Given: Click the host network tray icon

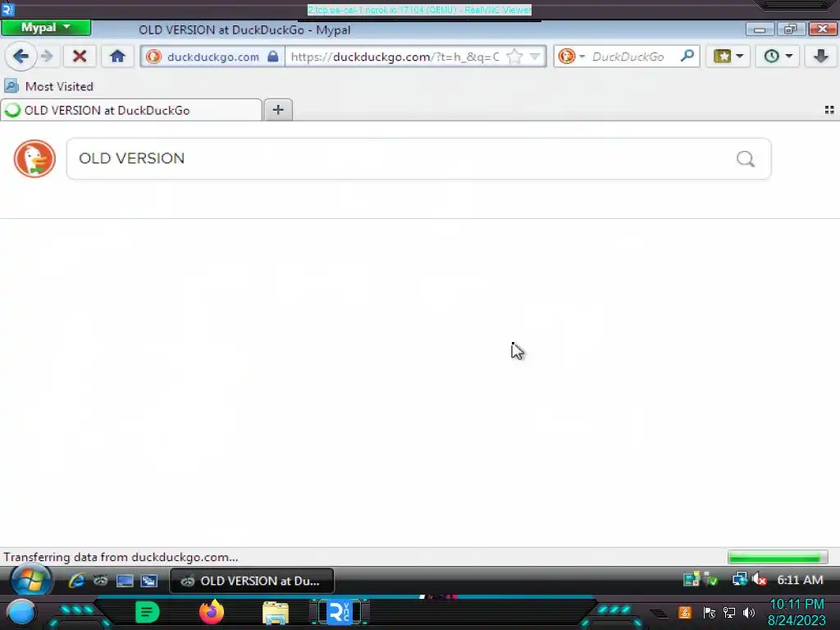Looking at the screenshot, I should point(729,613).
